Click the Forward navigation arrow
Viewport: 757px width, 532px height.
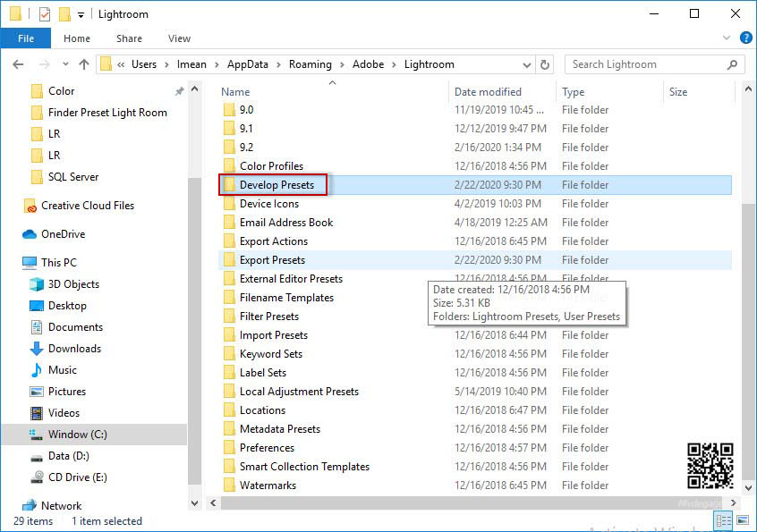click(45, 64)
